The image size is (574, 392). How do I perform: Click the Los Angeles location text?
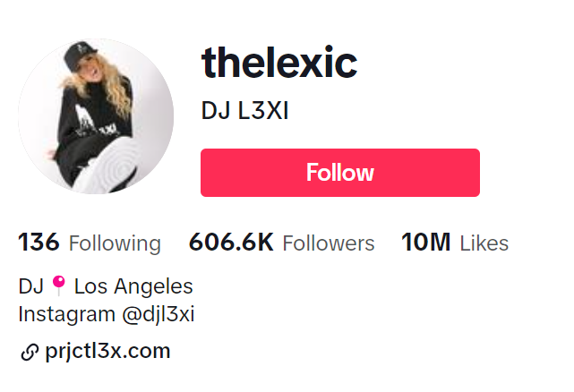pos(133,286)
